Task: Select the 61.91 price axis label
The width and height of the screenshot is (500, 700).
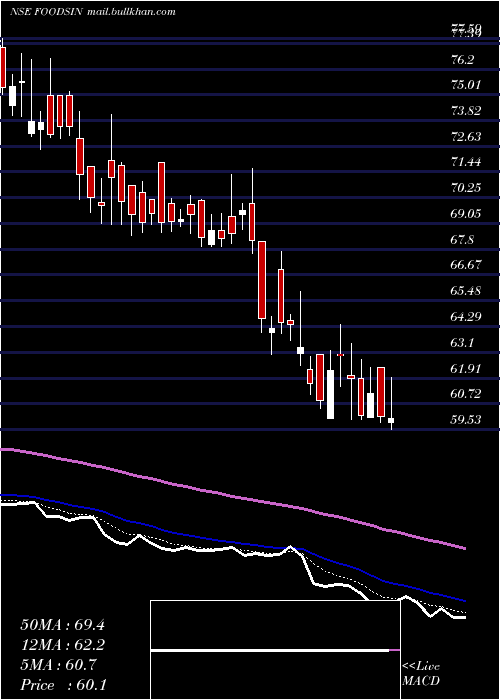Action: (466, 368)
